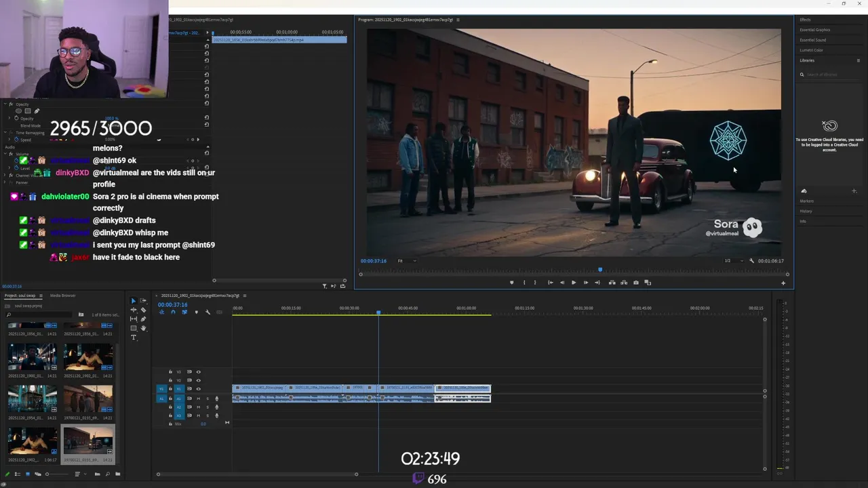Click the Lift button in Program monitor
This screenshot has width=868, height=488.
[x=612, y=283]
